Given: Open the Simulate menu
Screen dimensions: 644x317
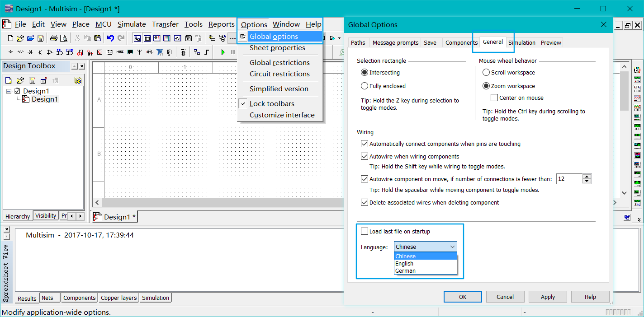Looking at the screenshot, I should click(x=132, y=24).
